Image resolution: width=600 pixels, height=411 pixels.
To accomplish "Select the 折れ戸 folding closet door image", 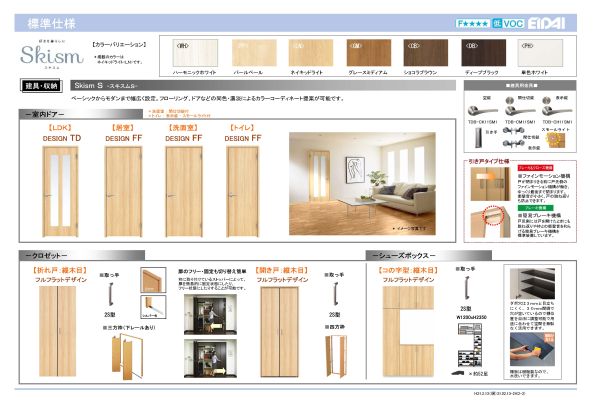I will coord(58,331).
